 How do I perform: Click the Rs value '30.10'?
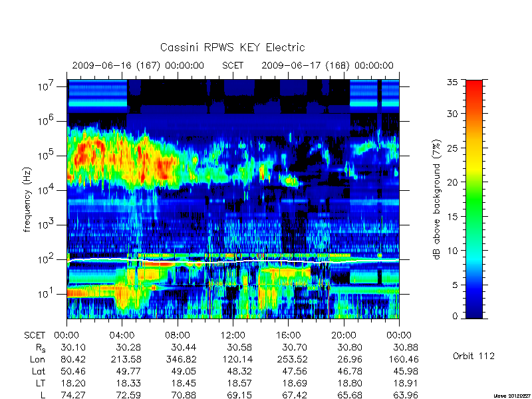[x=73, y=347]
